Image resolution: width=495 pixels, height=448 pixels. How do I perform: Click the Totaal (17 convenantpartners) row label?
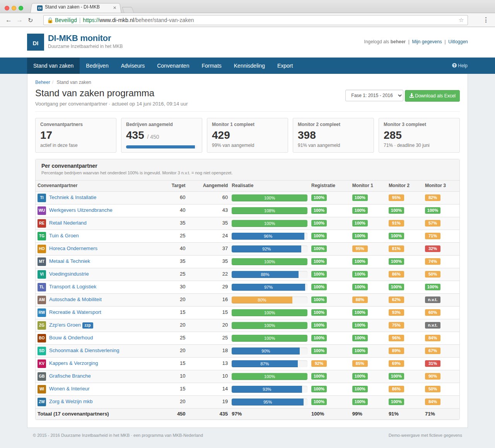tap(73, 414)
